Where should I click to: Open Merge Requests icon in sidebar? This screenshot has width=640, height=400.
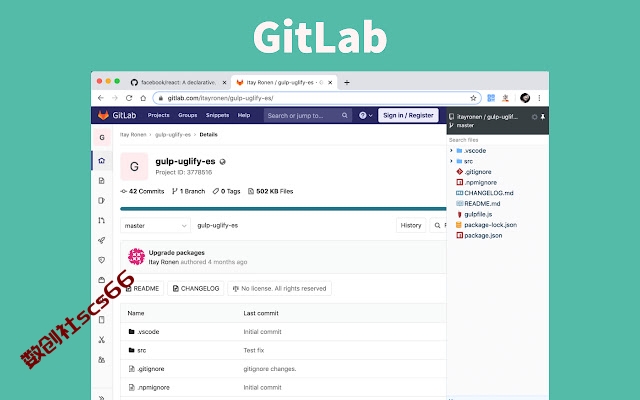(102, 220)
